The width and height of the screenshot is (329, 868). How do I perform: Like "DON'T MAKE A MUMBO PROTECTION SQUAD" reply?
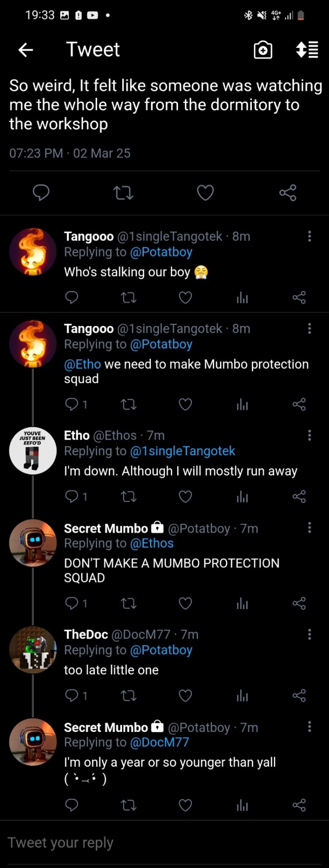pyautogui.click(x=185, y=604)
